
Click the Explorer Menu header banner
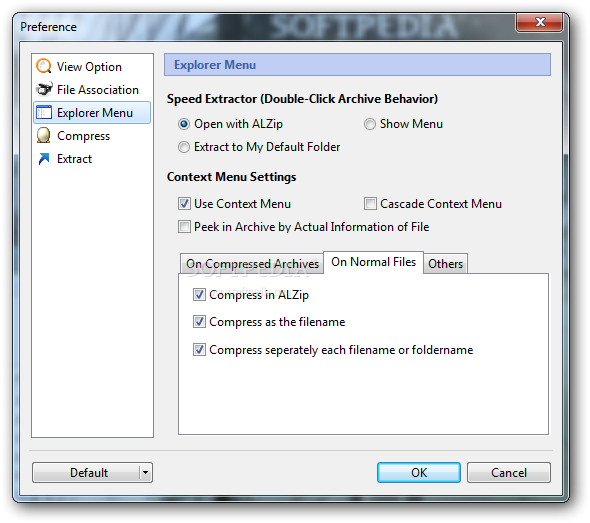click(x=357, y=65)
